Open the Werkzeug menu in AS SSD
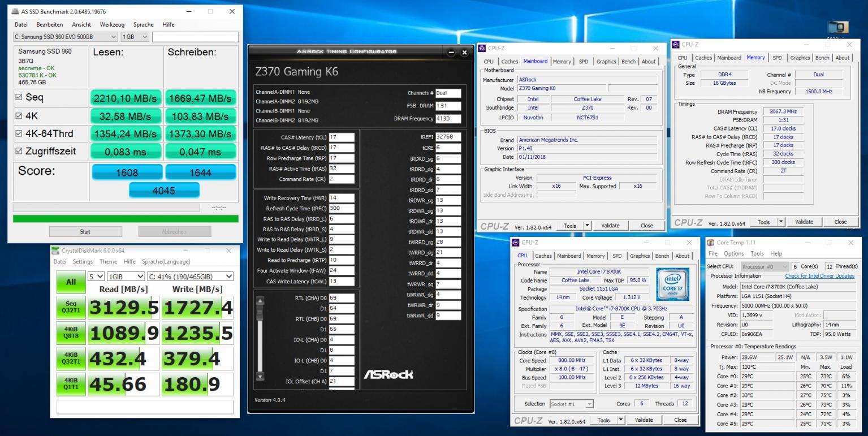The width and height of the screenshot is (868, 436). [112, 24]
